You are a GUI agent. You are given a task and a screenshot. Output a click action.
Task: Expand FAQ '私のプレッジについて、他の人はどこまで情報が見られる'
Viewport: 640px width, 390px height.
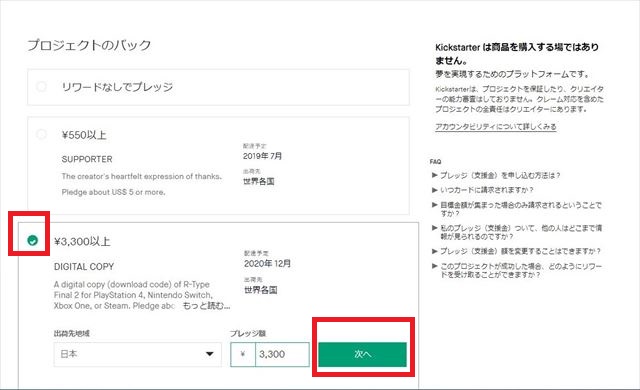(517, 232)
